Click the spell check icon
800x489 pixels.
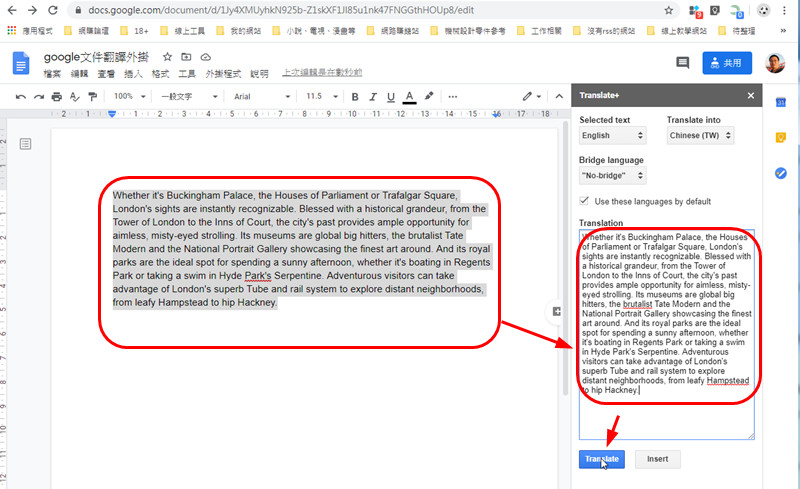click(x=74, y=96)
